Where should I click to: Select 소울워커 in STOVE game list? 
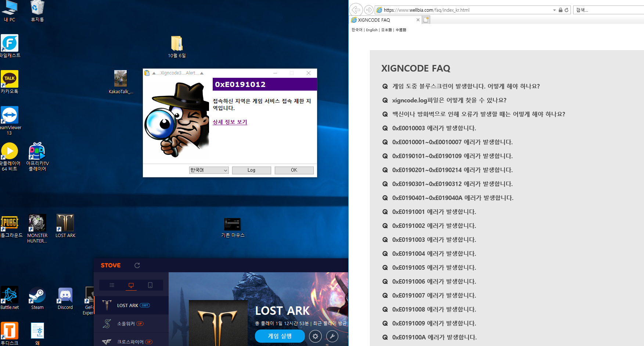[132, 324]
